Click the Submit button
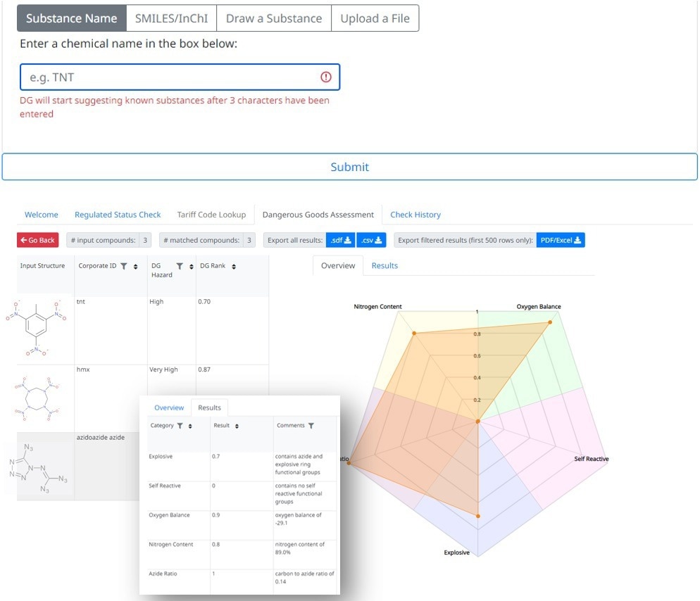Image resolution: width=700 pixels, height=601 pixels. pyautogui.click(x=349, y=167)
